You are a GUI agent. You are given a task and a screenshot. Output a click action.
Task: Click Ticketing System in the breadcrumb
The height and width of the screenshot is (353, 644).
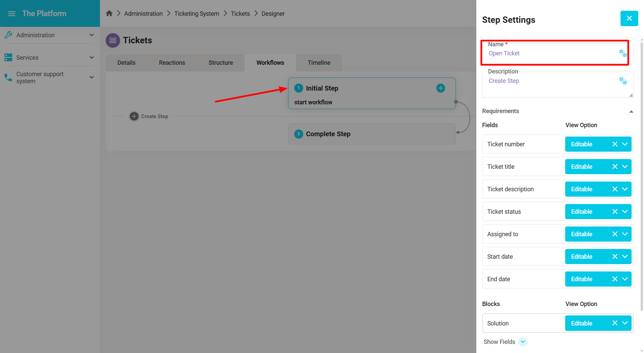click(x=197, y=14)
